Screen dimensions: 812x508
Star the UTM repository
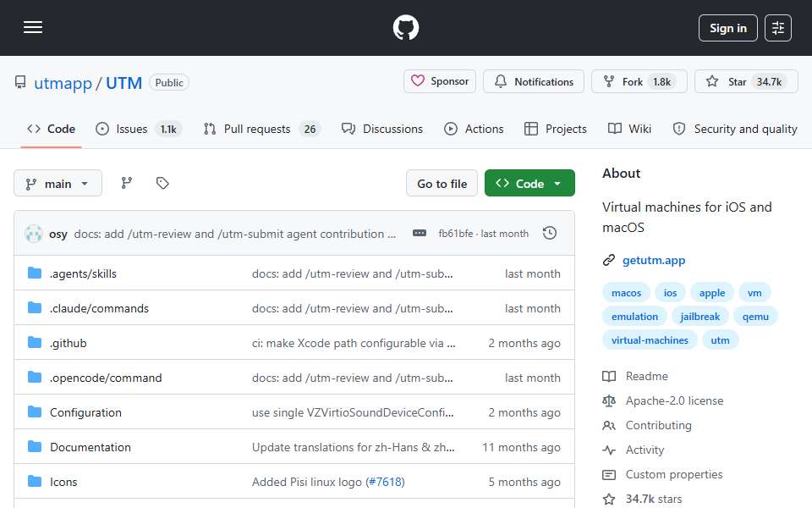click(746, 81)
